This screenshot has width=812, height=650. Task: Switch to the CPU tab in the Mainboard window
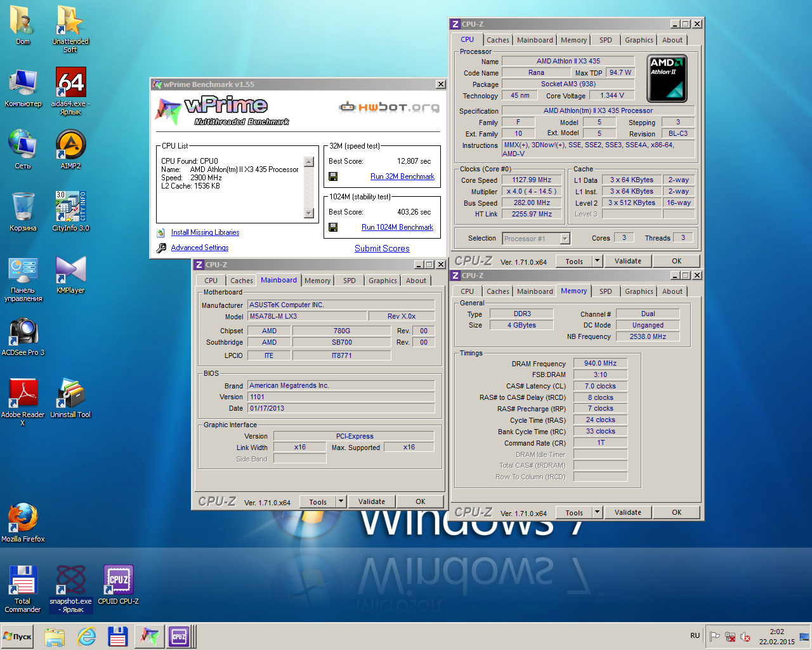tap(211, 281)
